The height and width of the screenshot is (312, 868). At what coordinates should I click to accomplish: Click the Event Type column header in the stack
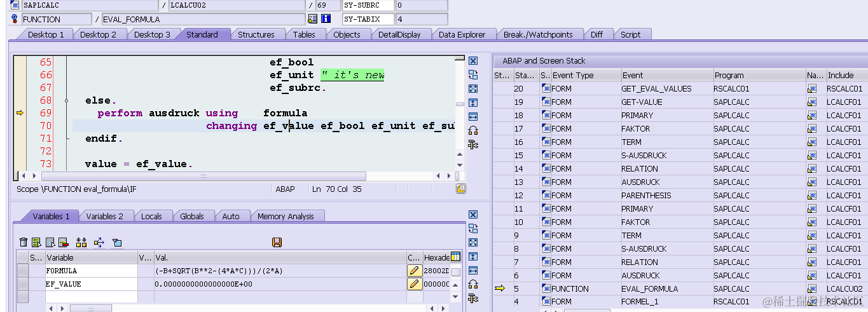point(586,75)
